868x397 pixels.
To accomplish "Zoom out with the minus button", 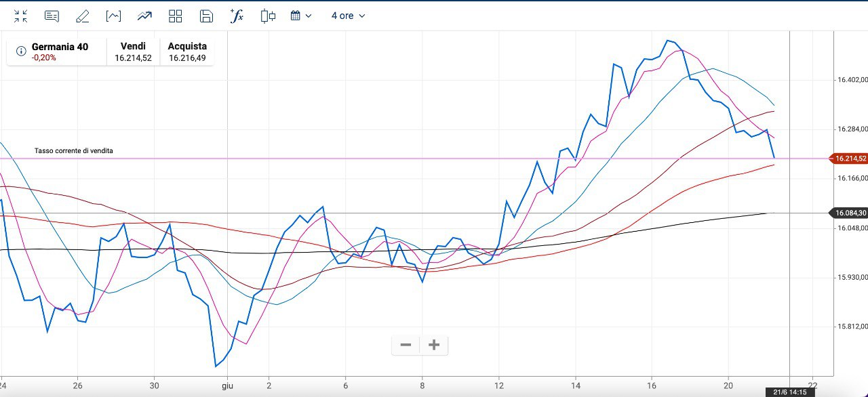I will (x=406, y=345).
